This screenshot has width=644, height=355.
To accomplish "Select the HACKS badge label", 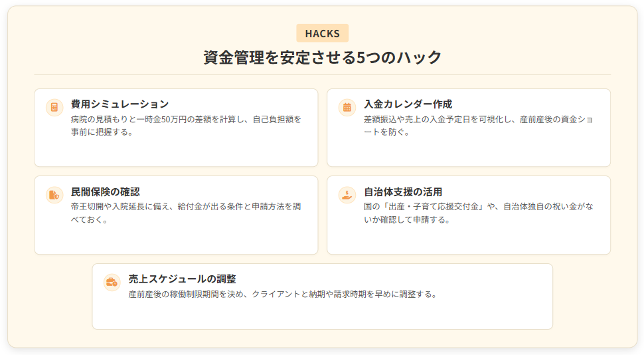I will tap(322, 33).
